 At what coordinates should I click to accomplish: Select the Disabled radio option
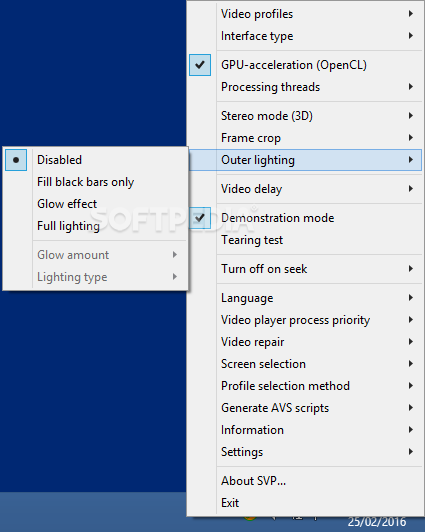[x=16, y=160]
